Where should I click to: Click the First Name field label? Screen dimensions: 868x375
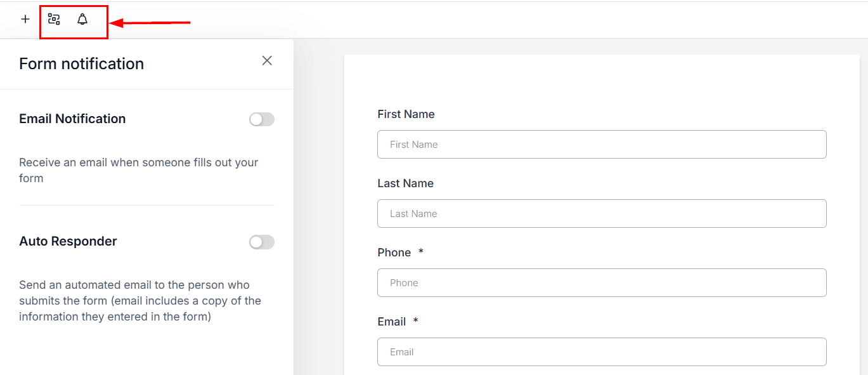tap(406, 114)
